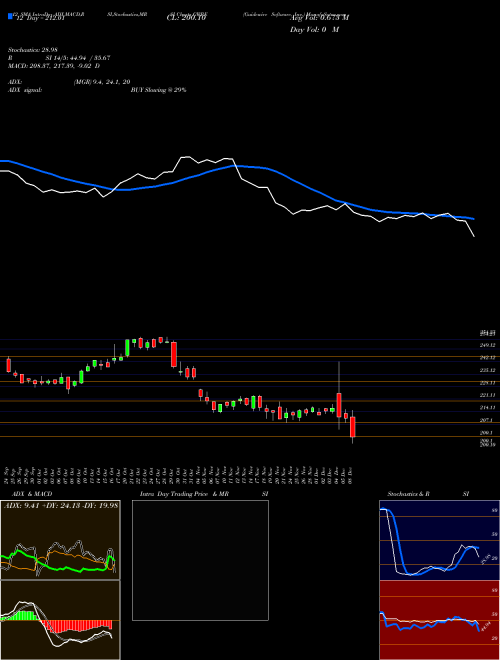Viewport: 500px width, 660px height.
Task: Click the 'Stochastics: 28.98' reading
Action: [32, 50]
